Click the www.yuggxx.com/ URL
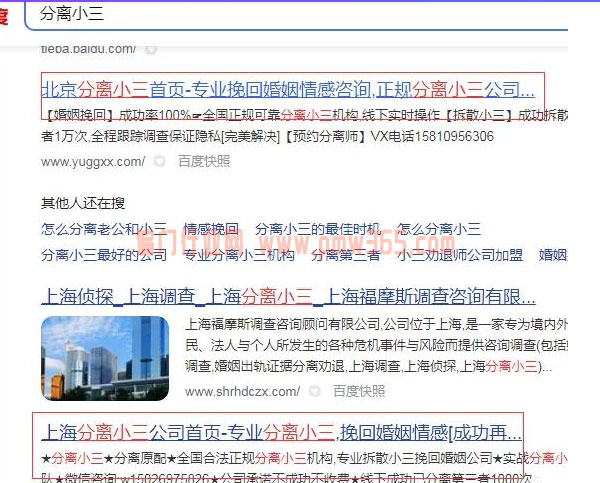This screenshot has width=600, height=483. point(93,162)
